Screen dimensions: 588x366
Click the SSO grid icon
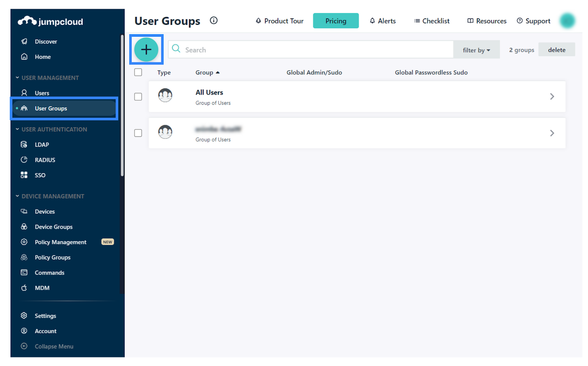[x=24, y=175]
